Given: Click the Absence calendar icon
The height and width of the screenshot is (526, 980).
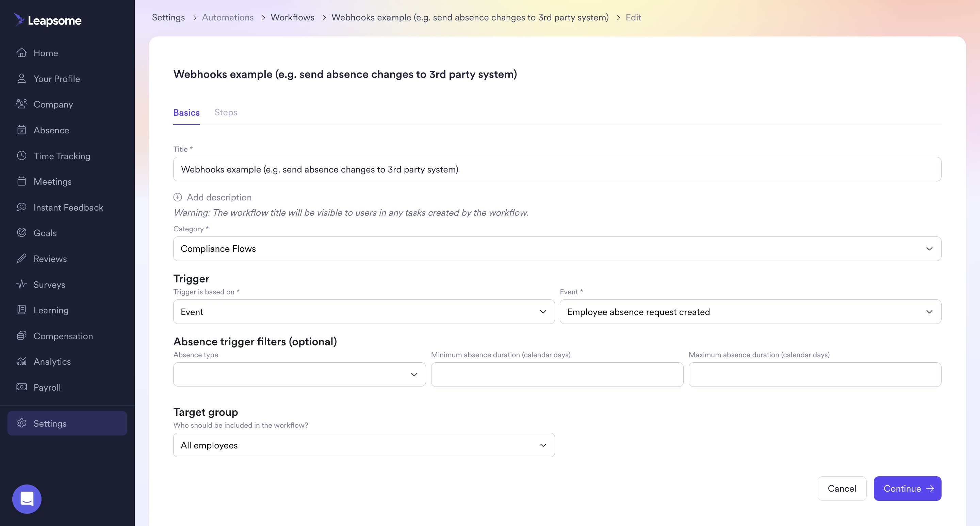Looking at the screenshot, I should [22, 130].
